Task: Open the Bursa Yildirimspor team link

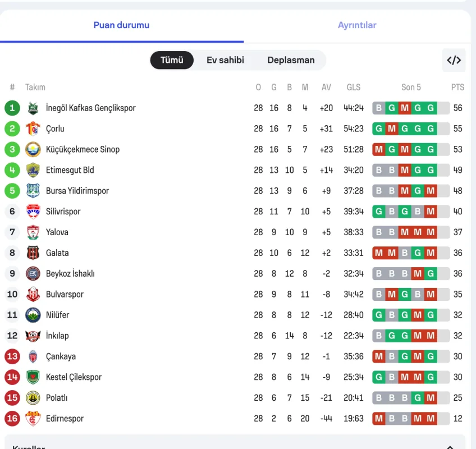Action: (77, 191)
